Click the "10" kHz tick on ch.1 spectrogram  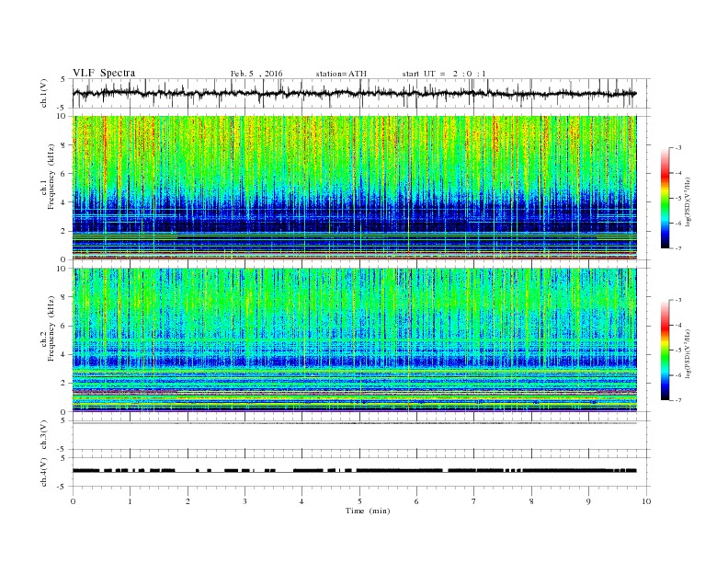coord(63,116)
